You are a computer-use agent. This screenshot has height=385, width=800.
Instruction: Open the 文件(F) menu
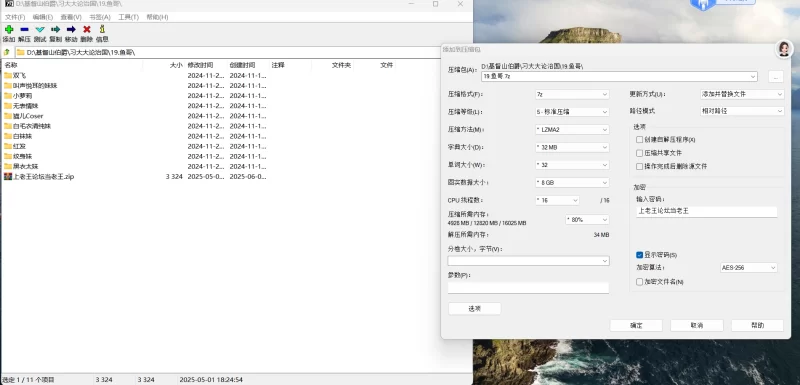15,17
